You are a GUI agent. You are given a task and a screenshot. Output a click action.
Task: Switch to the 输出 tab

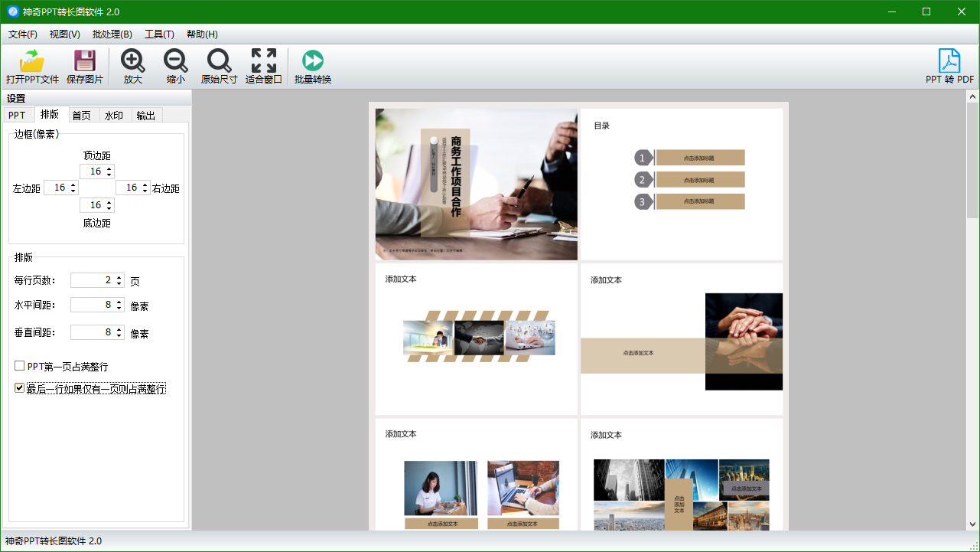[x=146, y=115]
